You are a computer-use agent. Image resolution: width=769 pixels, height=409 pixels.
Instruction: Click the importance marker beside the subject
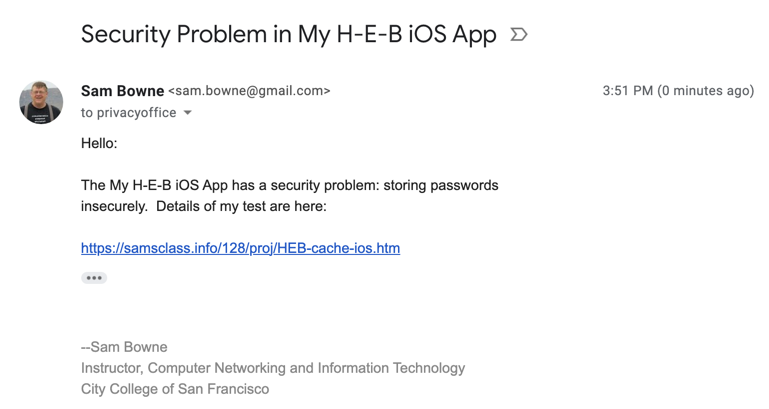[519, 35]
